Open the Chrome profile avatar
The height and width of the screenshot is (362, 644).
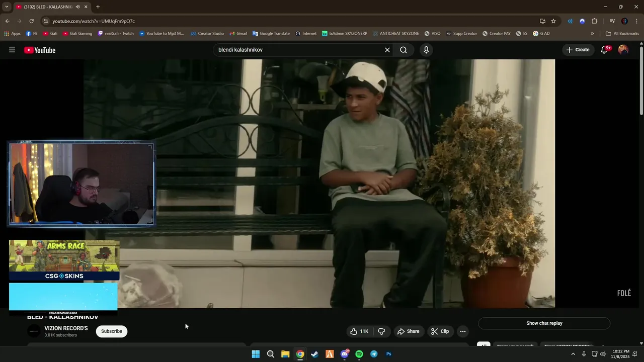tap(624, 21)
